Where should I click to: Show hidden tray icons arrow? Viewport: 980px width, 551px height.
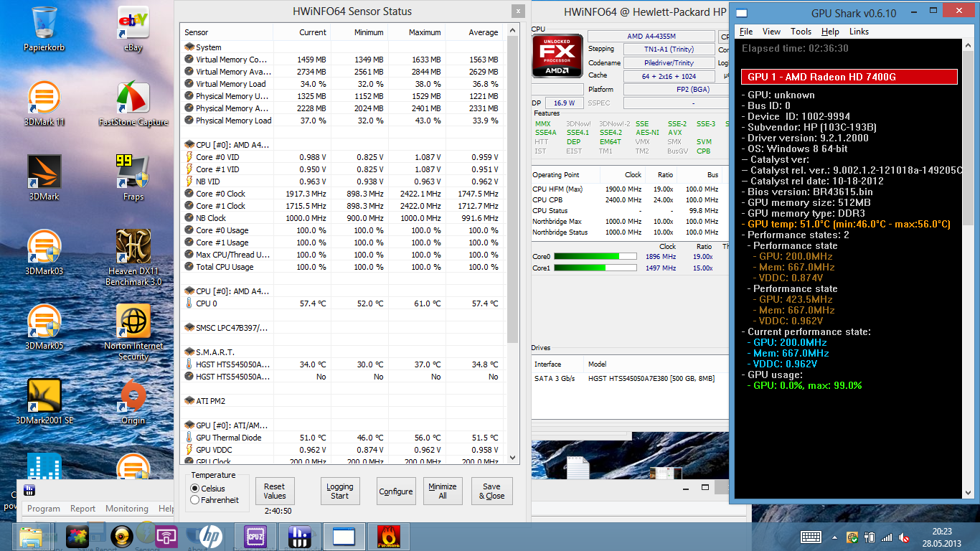pos(834,537)
